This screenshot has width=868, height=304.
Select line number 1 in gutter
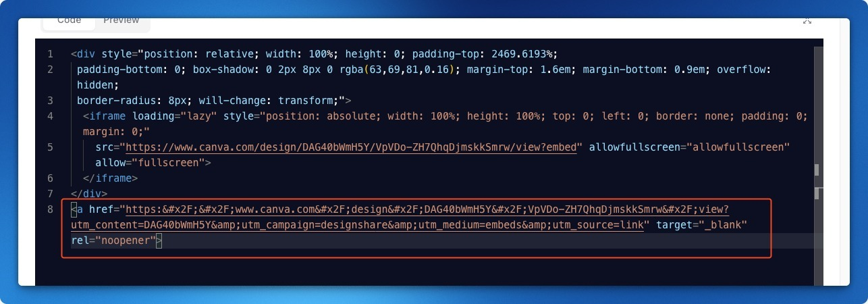(x=51, y=54)
